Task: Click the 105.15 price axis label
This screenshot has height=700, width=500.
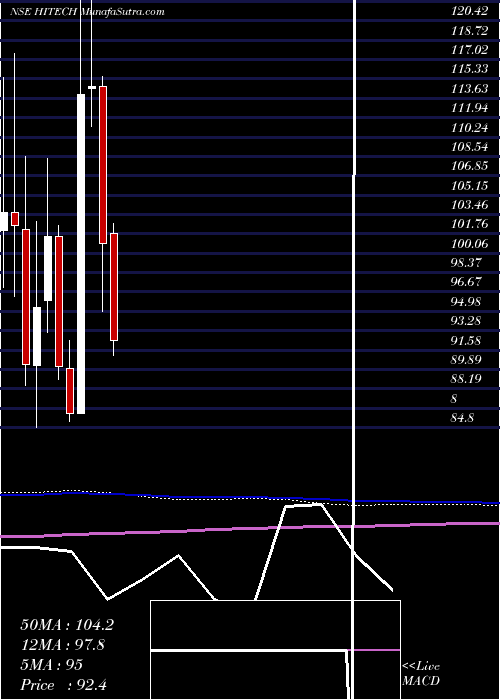Action: tap(470, 185)
